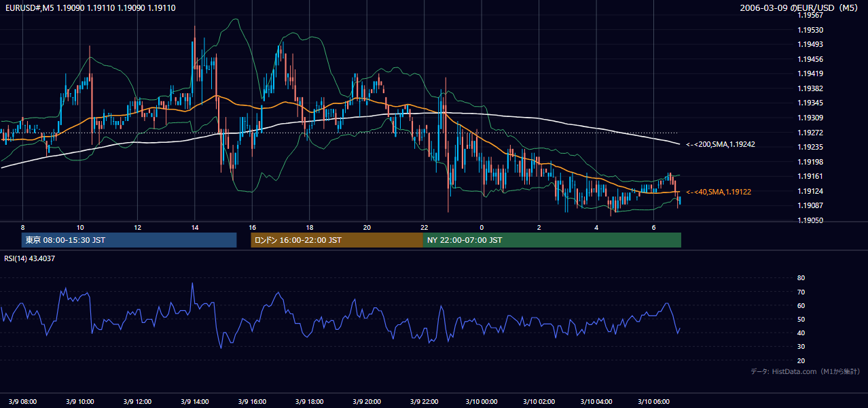Viewport: 868px width, 408px height.
Task: Click the 3/10 02:00 date label
Action: tap(539, 401)
